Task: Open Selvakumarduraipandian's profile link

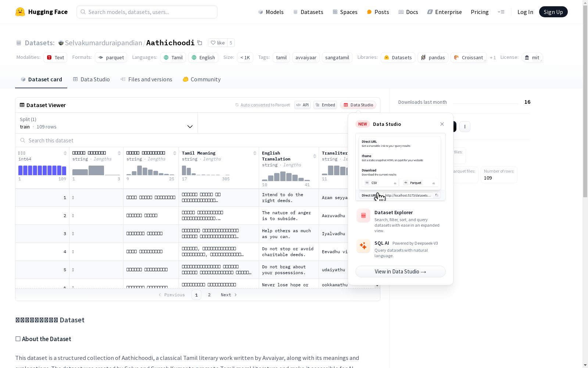Action: (x=103, y=43)
